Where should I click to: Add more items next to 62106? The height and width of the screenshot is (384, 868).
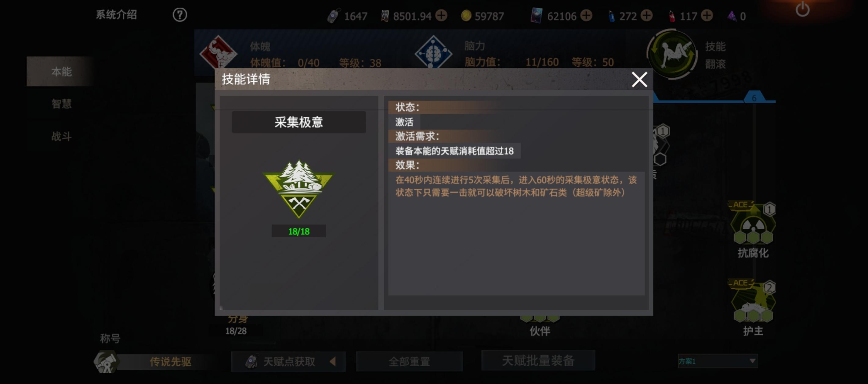point(586,16)
